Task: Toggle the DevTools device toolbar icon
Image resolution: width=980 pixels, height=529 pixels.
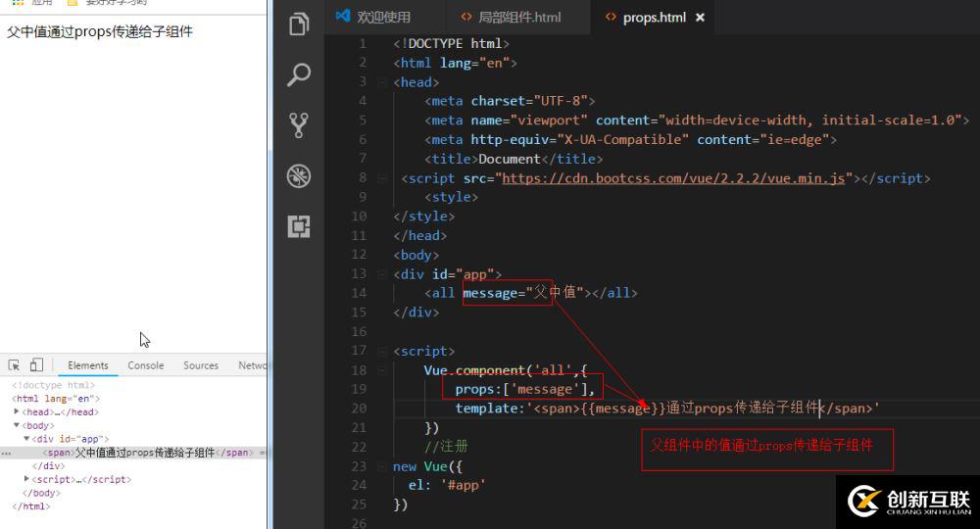Action: (x=36, y=364)
